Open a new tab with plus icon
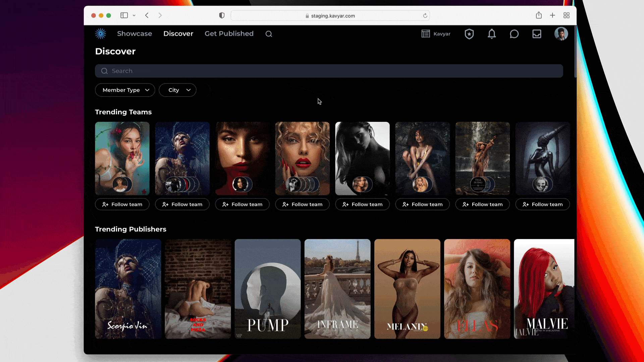Image resolution: width=644 pixels, height=362 pixels. click(552, 15)
